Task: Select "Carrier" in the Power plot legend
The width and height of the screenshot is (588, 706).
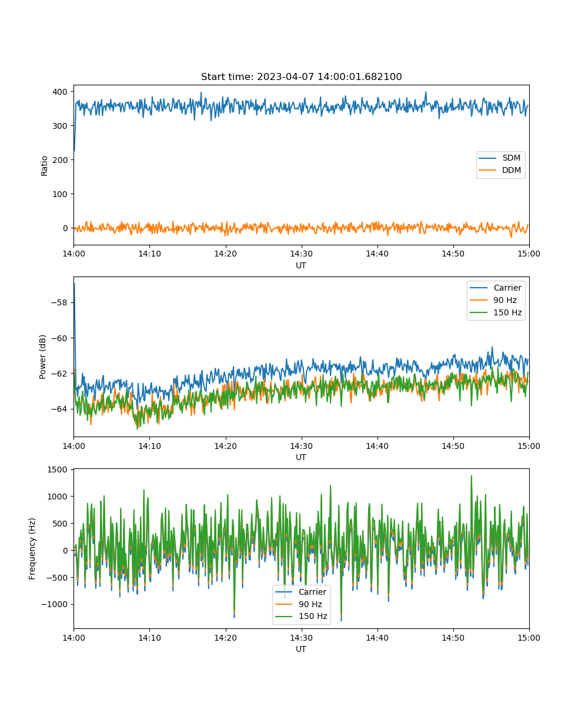Action: click(507, 288)
